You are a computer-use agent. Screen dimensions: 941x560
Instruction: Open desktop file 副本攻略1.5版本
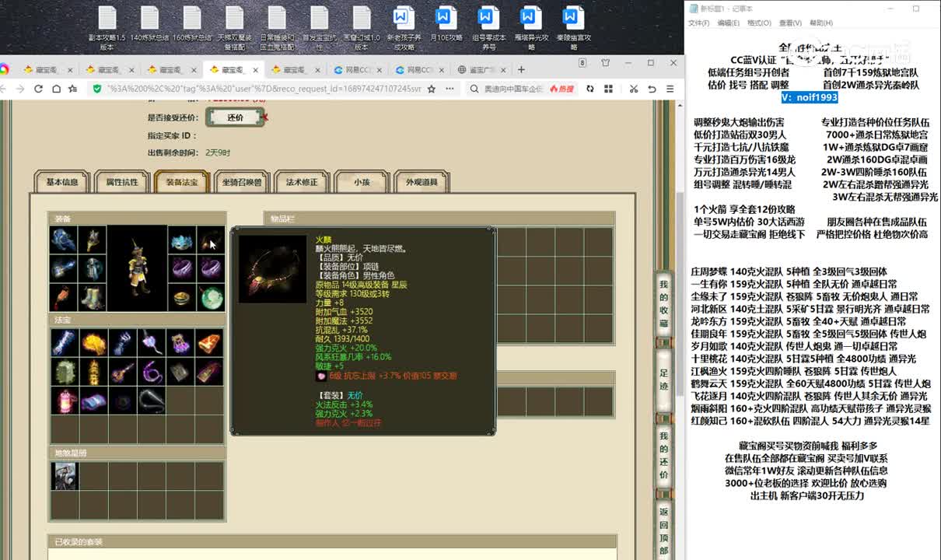(x=107, y=28)
